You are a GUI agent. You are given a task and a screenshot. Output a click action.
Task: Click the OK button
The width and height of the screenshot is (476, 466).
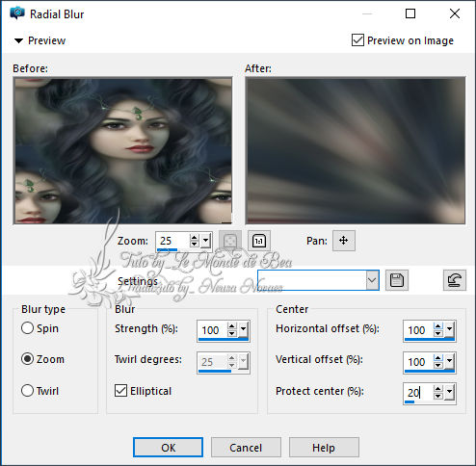[x=168, y=447]
